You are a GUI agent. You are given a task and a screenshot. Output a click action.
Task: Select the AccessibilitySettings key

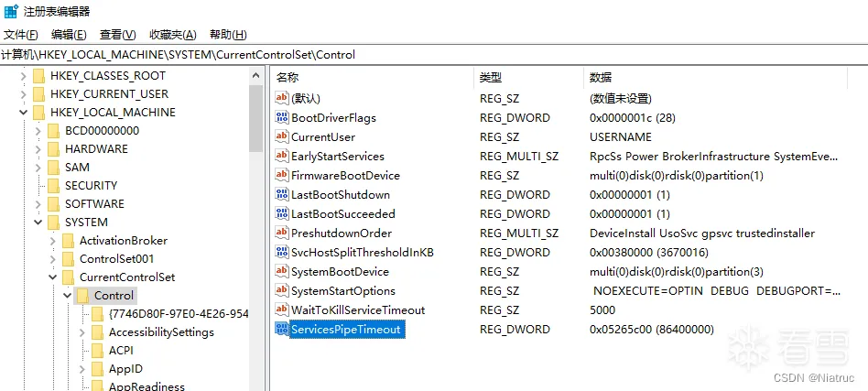point(161,332)
